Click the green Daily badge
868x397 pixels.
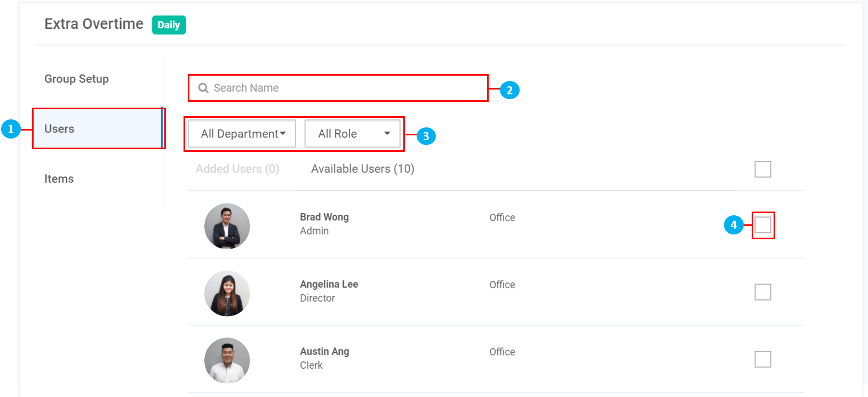click(x=169, y=25)
